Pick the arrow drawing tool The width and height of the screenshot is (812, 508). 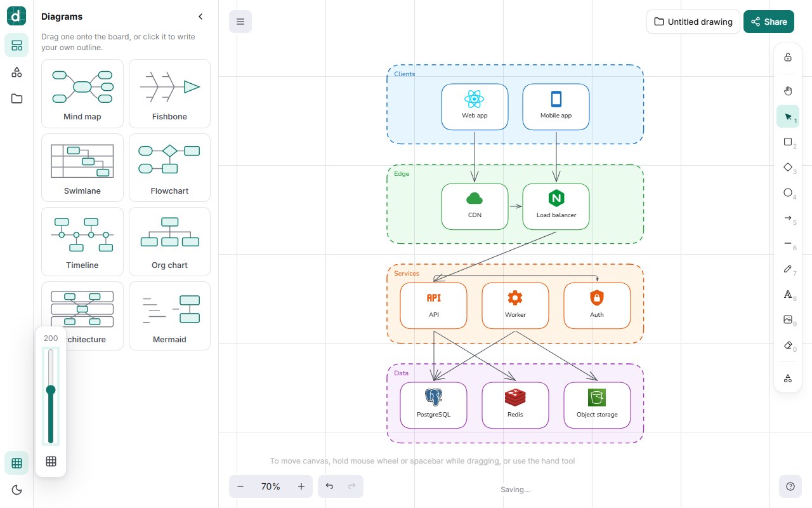788,218
